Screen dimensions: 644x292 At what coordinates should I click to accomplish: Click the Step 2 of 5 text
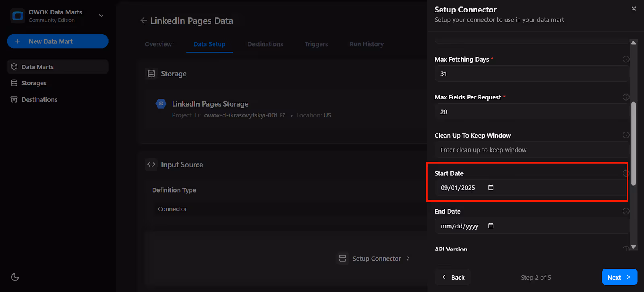click(x=536, y=278)
